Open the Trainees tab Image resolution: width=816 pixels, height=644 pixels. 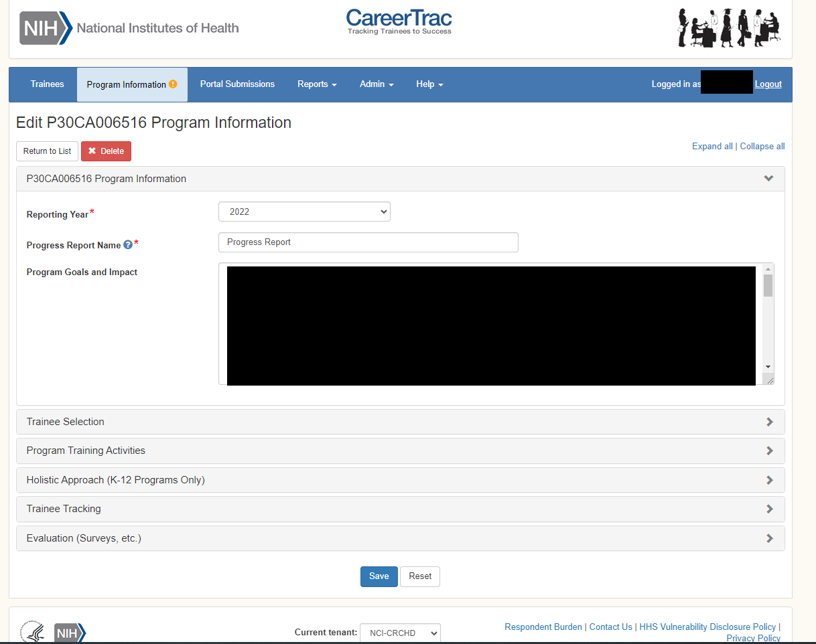coord(47,84)
